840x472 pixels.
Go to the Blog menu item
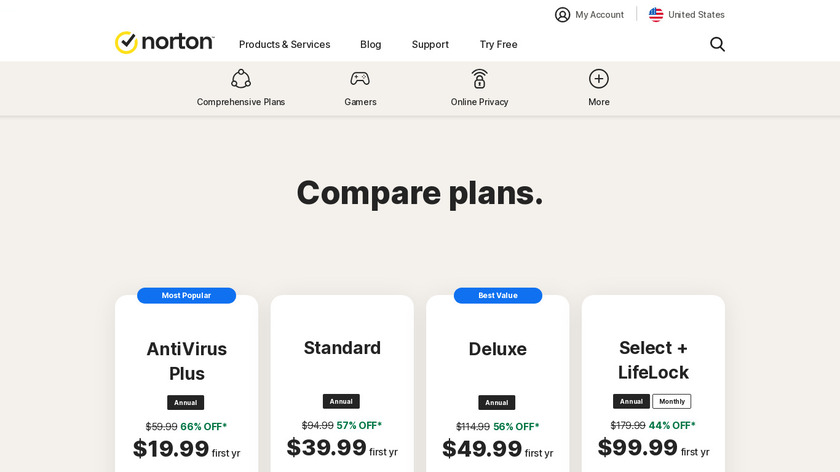370,44
